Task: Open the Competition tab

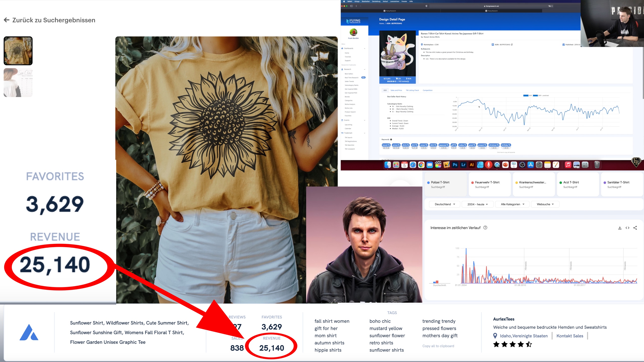Action: (427, 90)
